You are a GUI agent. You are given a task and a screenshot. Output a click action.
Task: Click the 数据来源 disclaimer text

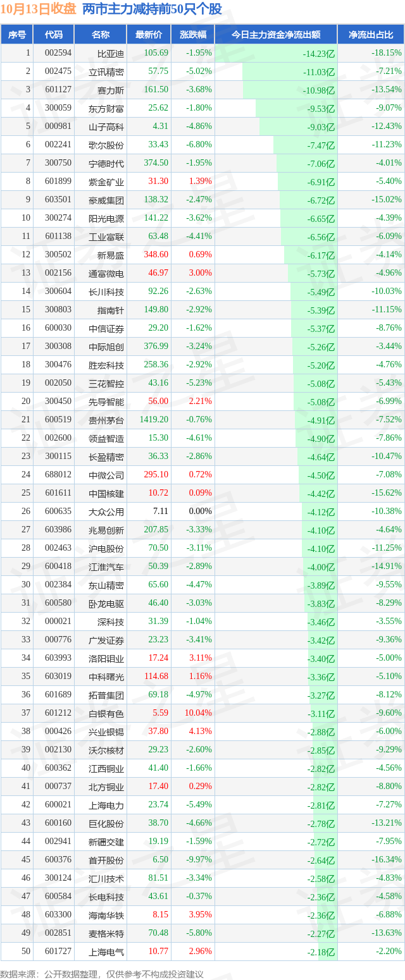(x=102, y=974)
